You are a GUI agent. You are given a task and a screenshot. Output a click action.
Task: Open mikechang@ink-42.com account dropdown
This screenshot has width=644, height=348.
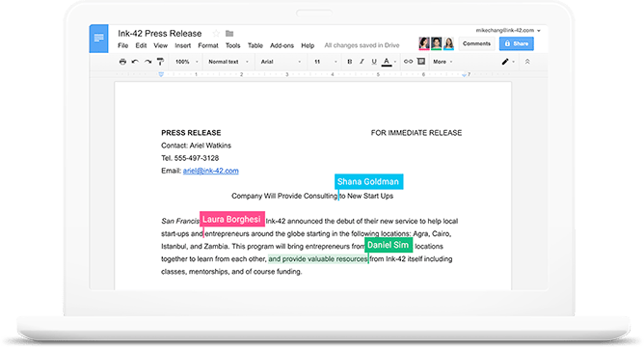coord(508,31)
